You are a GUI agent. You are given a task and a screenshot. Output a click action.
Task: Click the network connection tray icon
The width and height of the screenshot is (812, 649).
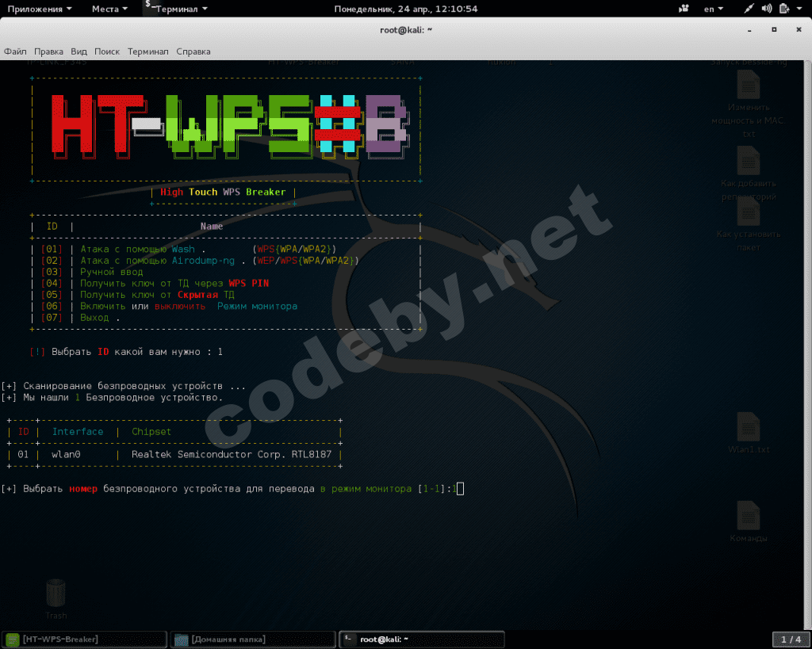(749, 8)
